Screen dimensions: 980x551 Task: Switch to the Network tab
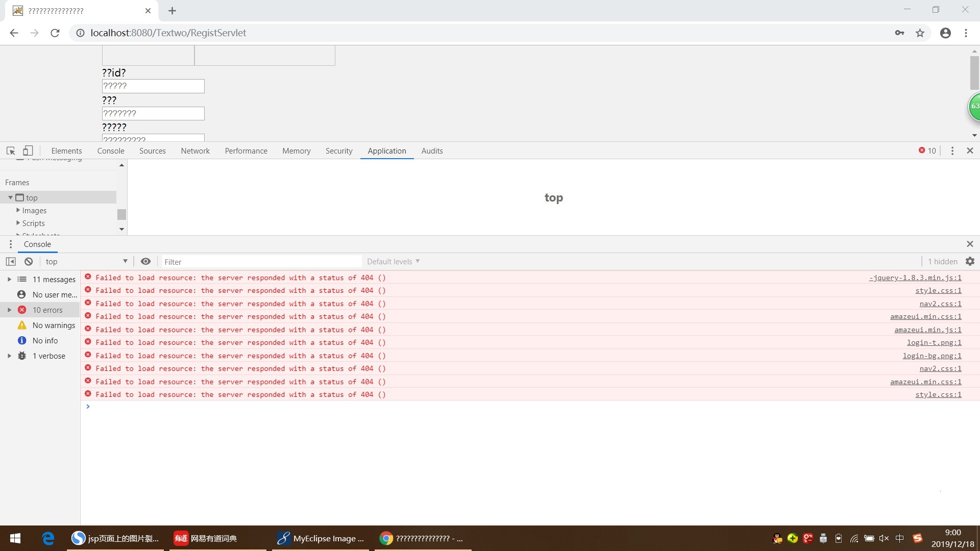(195, 151)
